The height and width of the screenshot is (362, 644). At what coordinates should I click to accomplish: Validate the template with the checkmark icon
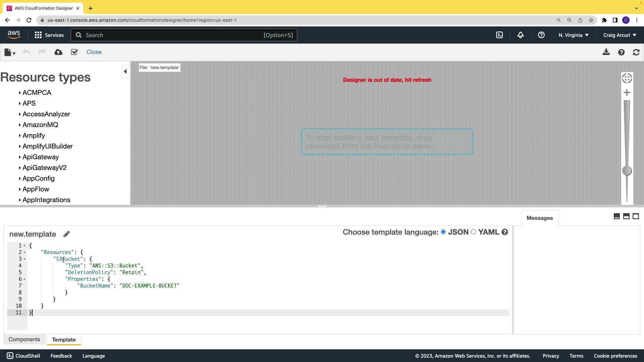[74, 52]
